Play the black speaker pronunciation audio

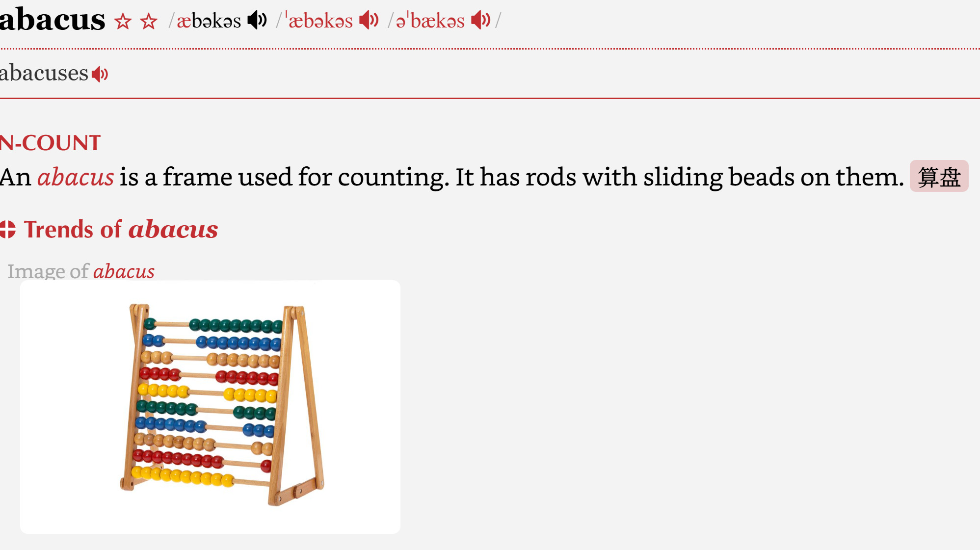coord(257,21)
